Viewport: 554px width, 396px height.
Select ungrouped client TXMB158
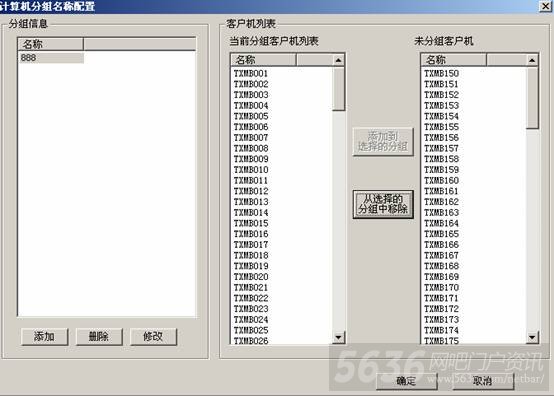tap(441, 159)
